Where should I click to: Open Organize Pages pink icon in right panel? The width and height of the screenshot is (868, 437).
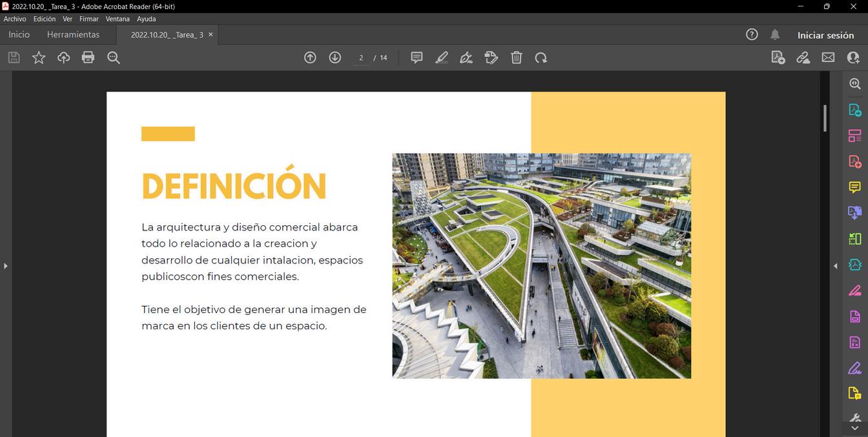point(855,136)
